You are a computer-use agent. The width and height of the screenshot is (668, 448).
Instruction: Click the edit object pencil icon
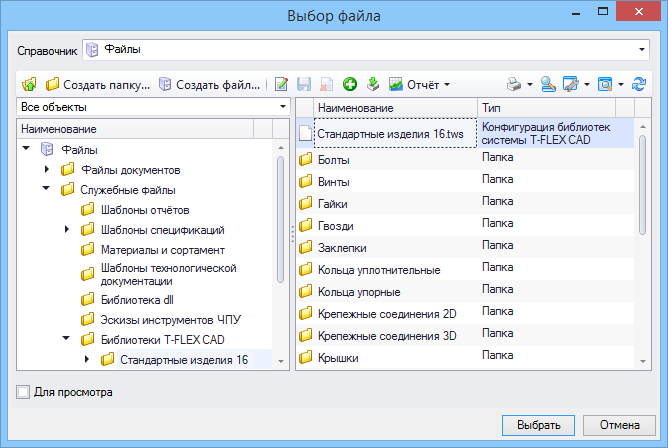point(281,84)
